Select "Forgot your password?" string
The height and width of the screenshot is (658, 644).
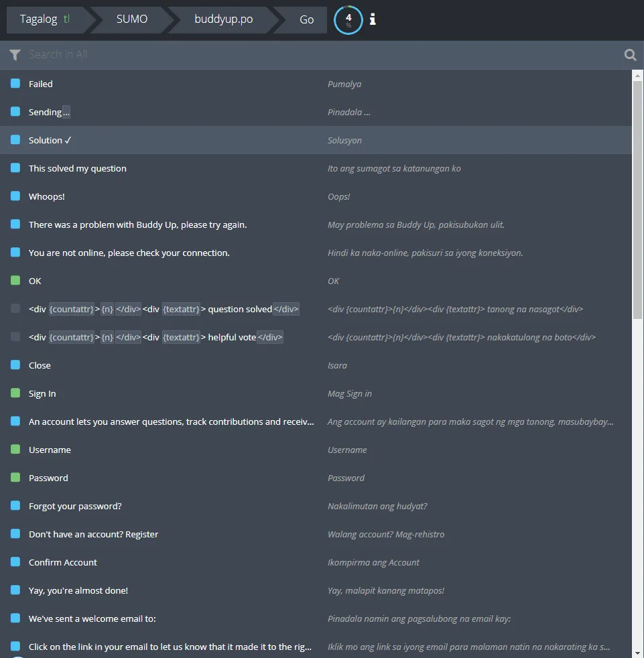[75, 506]
